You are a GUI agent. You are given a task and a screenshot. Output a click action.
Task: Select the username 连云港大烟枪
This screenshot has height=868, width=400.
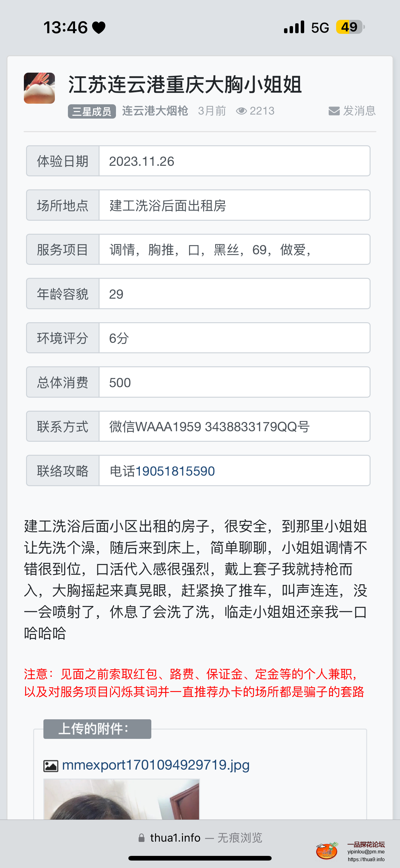tap(155, 111)
